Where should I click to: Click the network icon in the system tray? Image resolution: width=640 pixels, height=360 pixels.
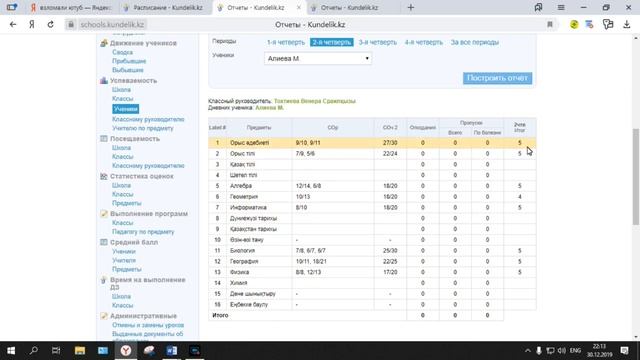[x=550, y=351]
